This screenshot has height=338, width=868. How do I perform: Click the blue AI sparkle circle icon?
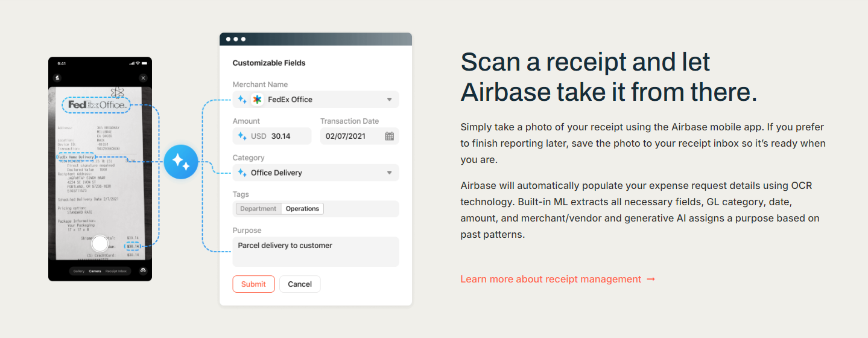(x=181, y=162)
